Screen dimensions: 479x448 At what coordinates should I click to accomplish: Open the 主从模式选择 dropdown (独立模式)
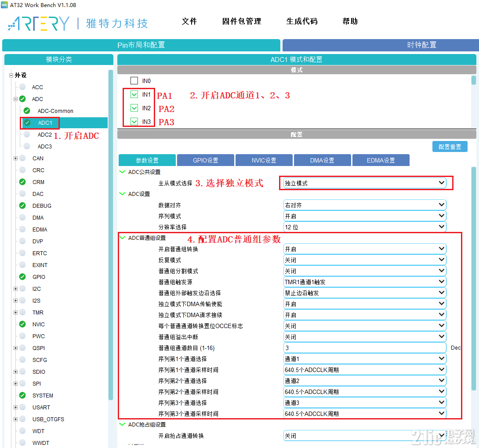click(x=365, y=183)
